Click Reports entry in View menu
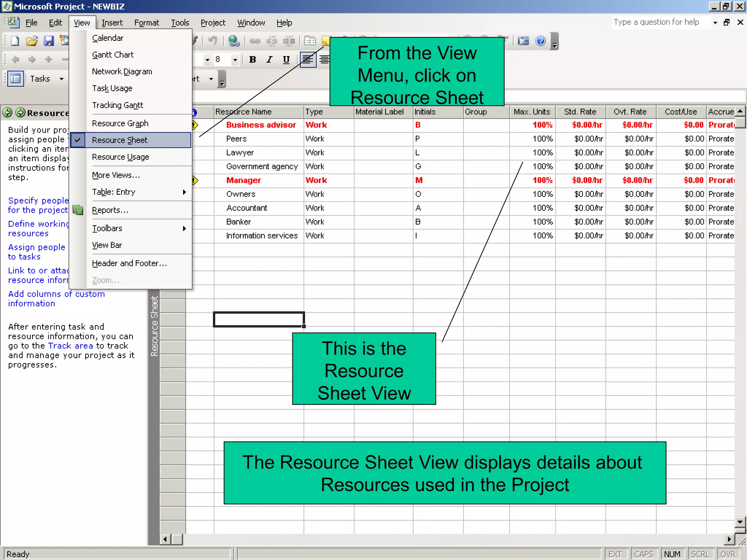The width and height of the screenshot is (747, 560). click(131, 210)
